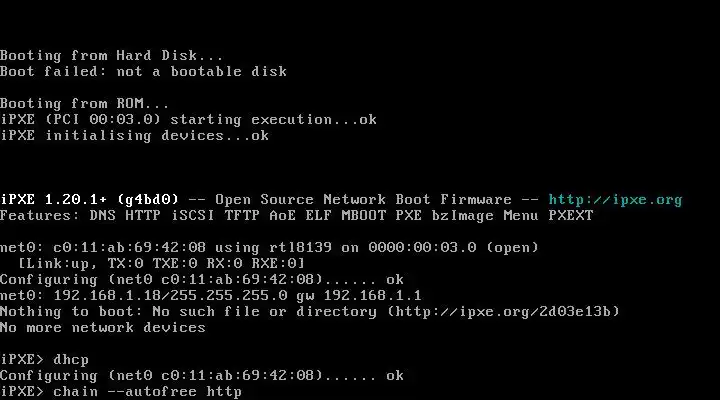Click the 'chain --autofree http' command line
Image resolution: width=720 pixels, height=400 pixels.
click(x=147, y=391)
